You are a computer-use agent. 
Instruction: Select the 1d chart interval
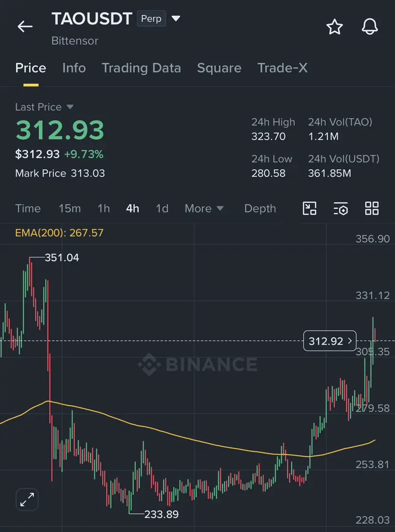tap(162, 208)
